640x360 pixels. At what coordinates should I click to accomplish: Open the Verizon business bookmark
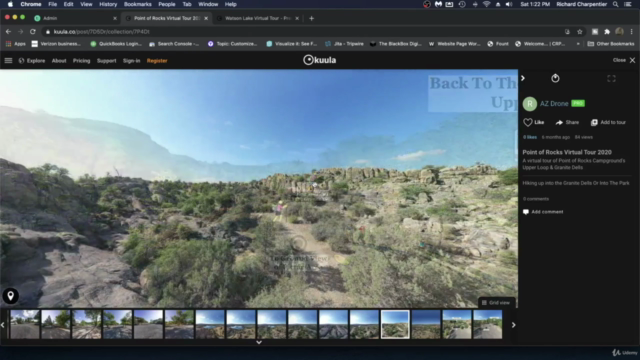[56, 44]
